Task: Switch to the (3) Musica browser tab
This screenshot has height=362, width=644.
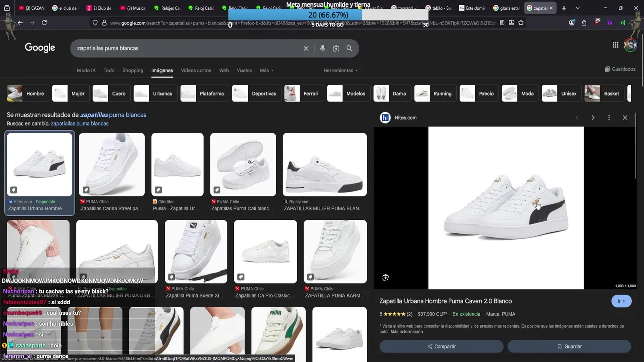Action: pos(134,8)
